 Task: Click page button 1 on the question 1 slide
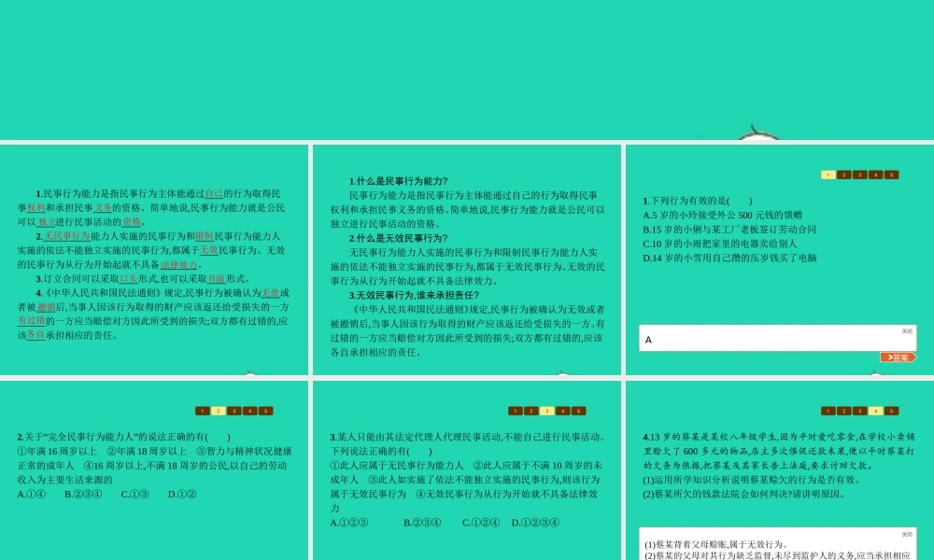click(828, 175)
